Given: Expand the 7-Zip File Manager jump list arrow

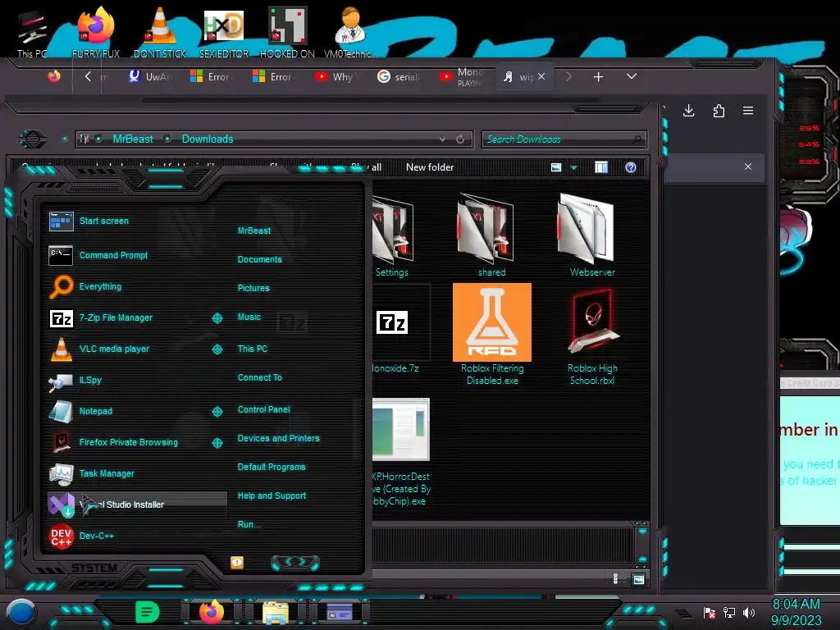Looking at the screenshot, I should [x=217, y=318].
